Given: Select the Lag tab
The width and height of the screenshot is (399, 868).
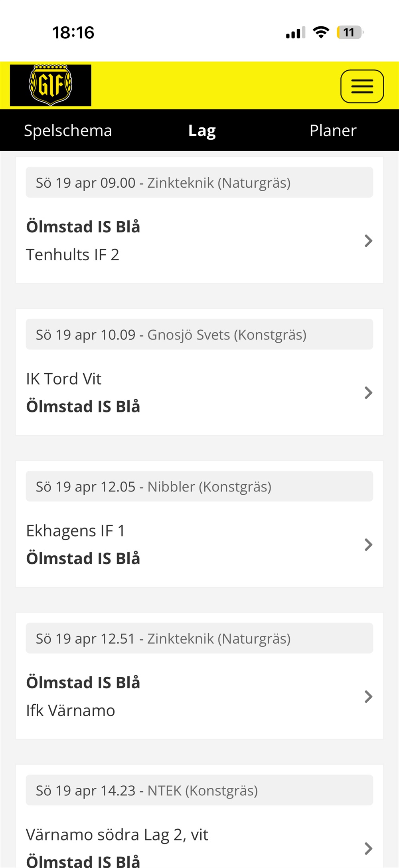Looking at the screenshot, I should click(202, 131).
